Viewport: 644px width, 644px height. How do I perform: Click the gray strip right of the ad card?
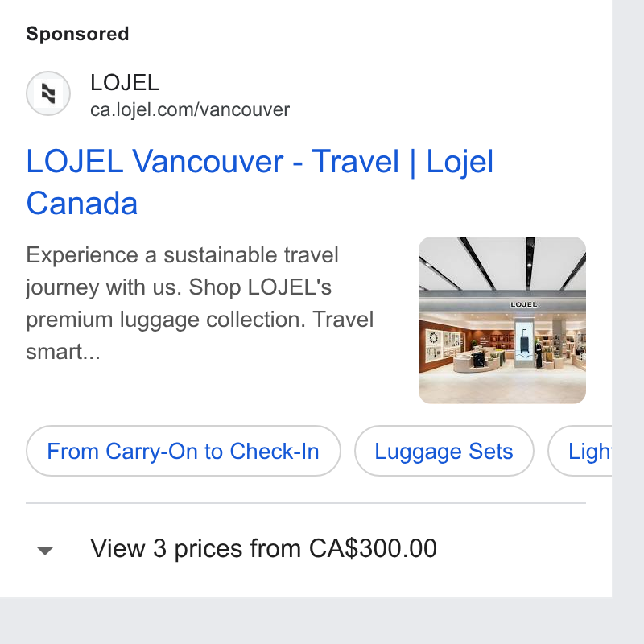(x=628, y=299)
